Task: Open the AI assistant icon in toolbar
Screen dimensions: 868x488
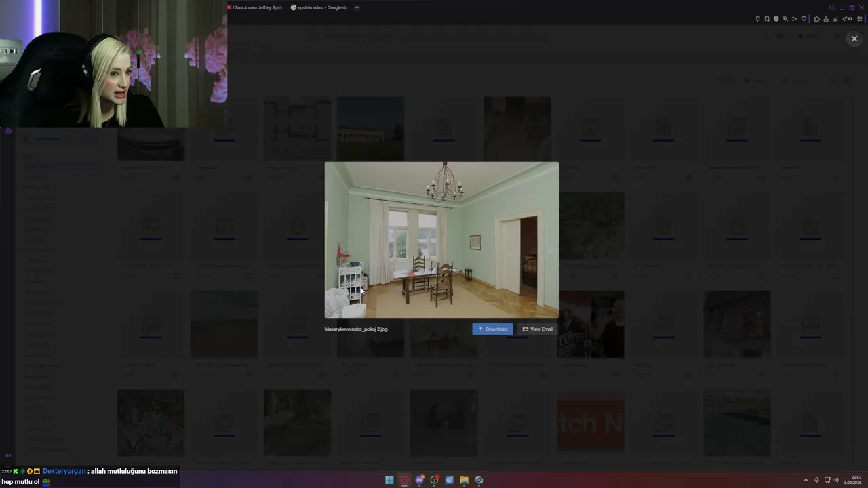Action: point(847,19)
